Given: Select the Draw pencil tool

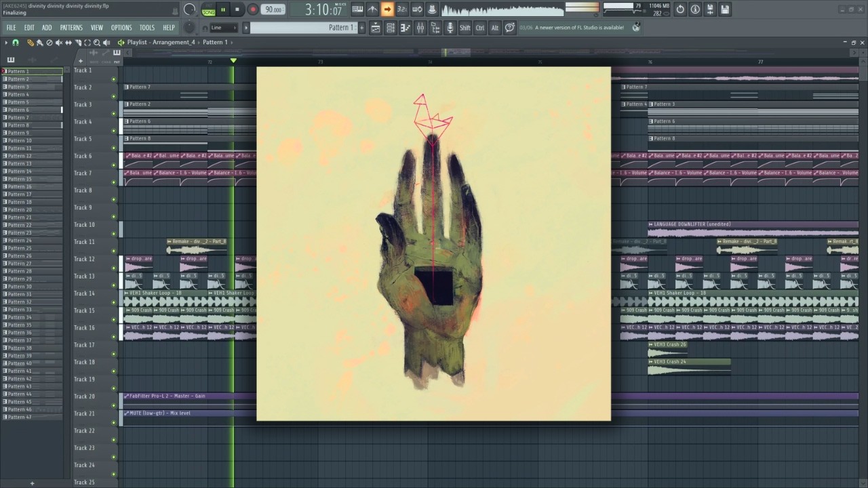Looking at the screenshot, I should coord(31,43).
